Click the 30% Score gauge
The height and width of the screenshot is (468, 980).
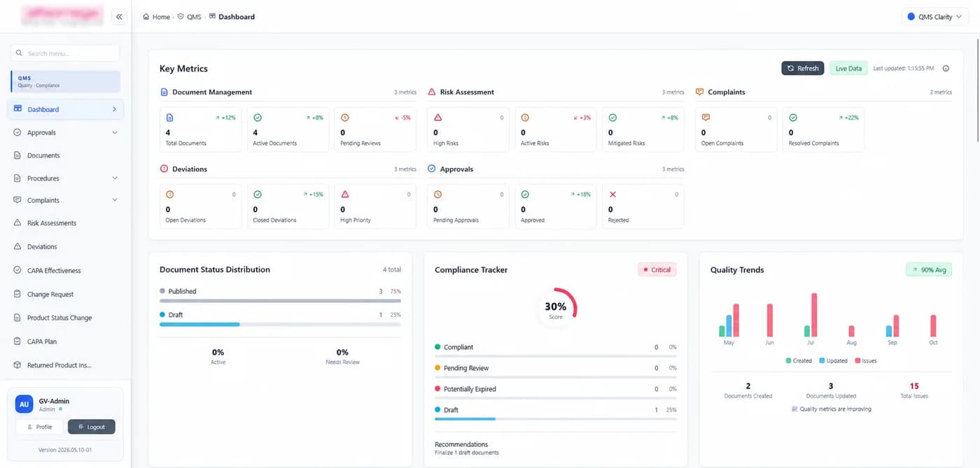[556, 309]
